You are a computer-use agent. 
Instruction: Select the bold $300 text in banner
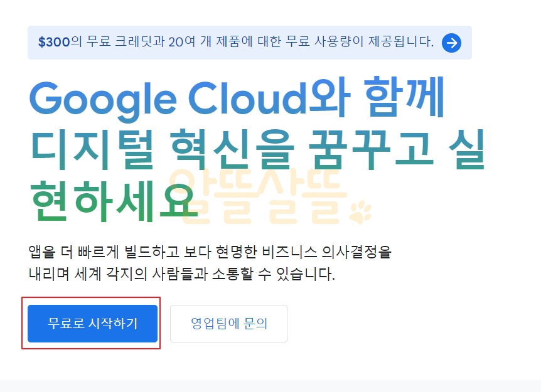(54, 42)
